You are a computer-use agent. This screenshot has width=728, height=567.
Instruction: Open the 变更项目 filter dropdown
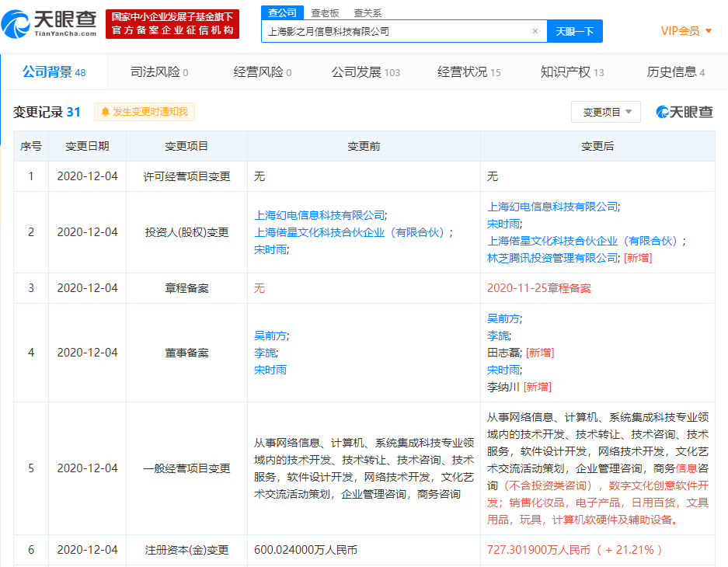(606, 112)
